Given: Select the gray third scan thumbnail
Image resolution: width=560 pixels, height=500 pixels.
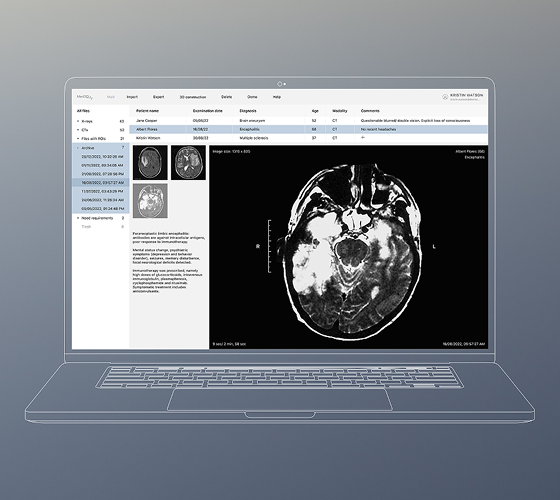Looking at the screenshot, I should point(150,201).
